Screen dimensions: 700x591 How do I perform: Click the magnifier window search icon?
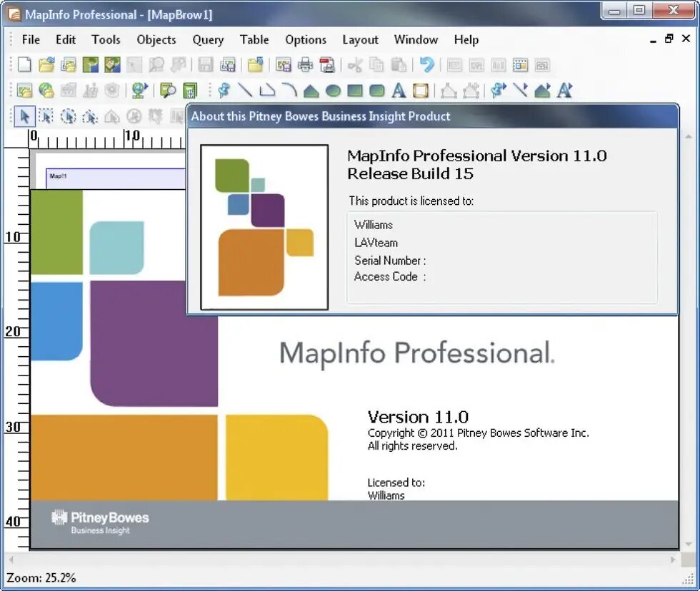[x=168, y=90]
